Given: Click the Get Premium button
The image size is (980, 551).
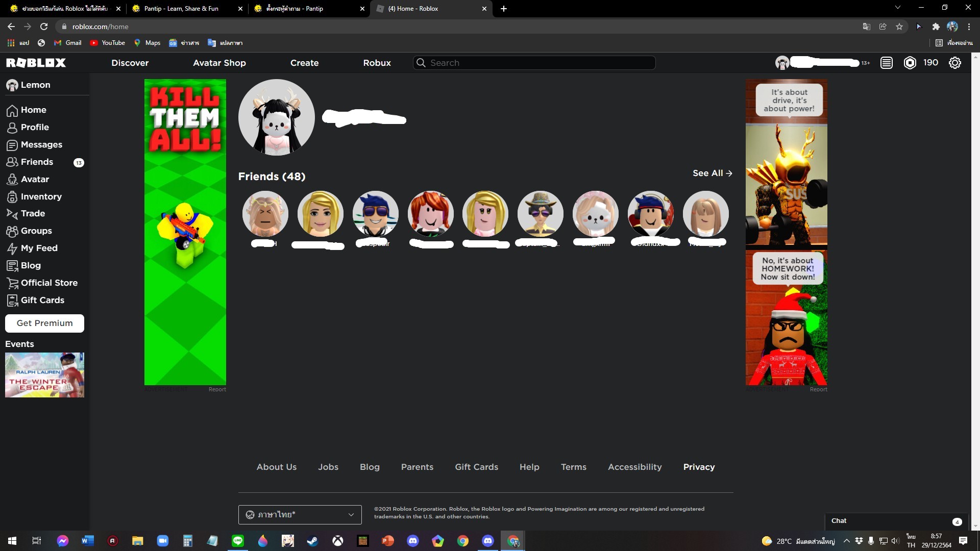Looking at the screenshot, I should click(x=45, y=323).
